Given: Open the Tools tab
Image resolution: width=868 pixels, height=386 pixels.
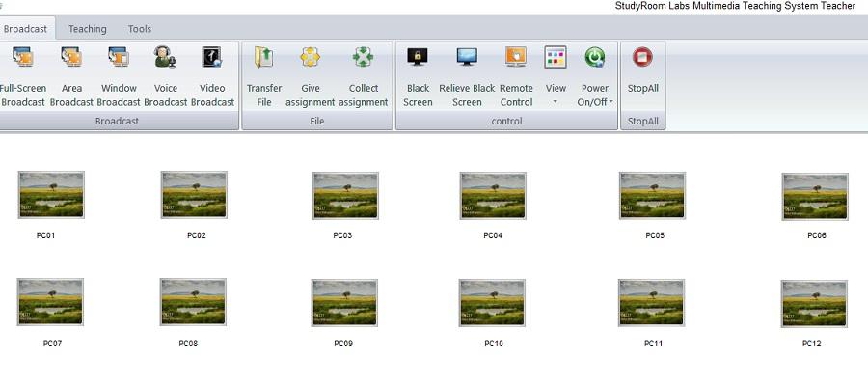Looking at the screenshot, I should tap(140, 29).
